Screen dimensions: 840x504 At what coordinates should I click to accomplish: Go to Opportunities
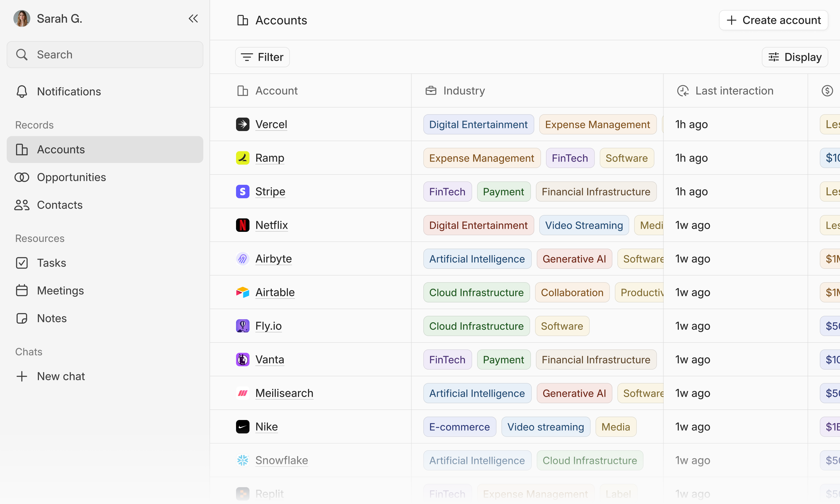tap(105, 177)
